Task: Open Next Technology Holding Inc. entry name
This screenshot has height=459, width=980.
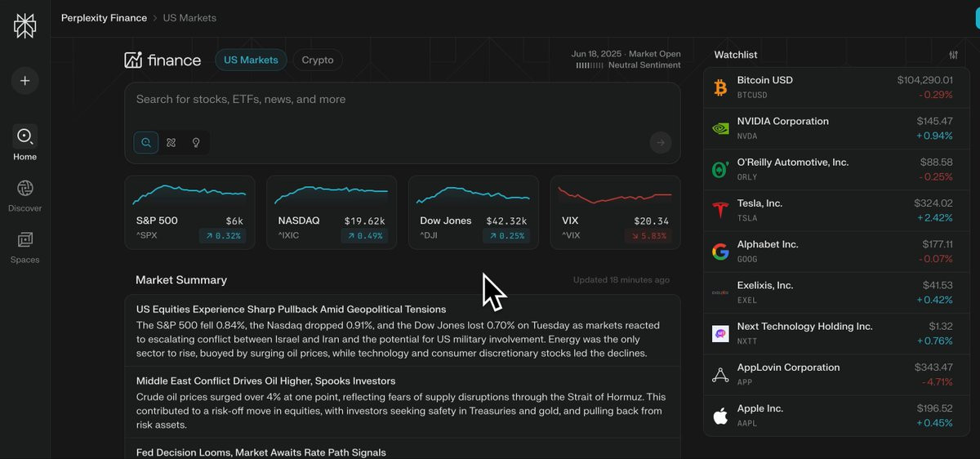Action: point(804,326)
